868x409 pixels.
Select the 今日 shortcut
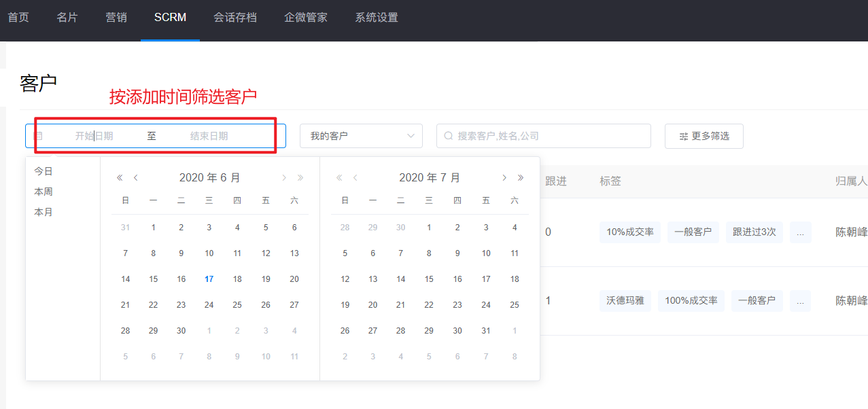tap(44, 171)
